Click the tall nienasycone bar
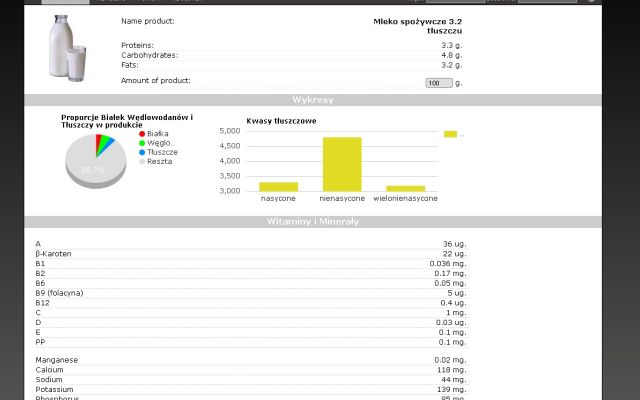The width and height of the screenshot is (640, 400). [x=341, y=164]
